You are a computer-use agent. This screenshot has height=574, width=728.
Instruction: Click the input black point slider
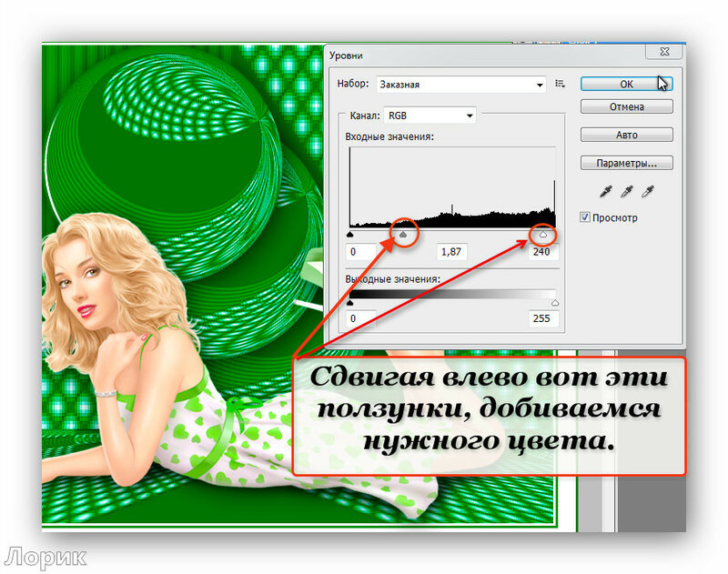pos(350,235)
